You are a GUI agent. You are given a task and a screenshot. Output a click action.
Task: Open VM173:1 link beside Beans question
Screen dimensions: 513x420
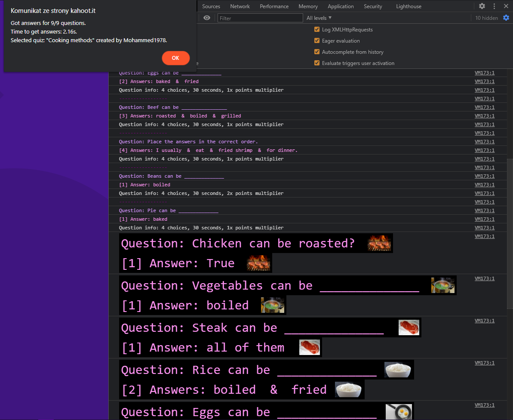485,176
